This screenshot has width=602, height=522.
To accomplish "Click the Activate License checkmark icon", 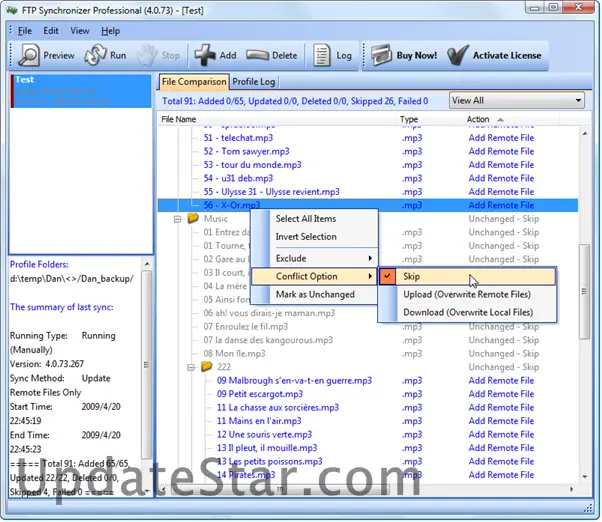I will [x=458, y=55].
